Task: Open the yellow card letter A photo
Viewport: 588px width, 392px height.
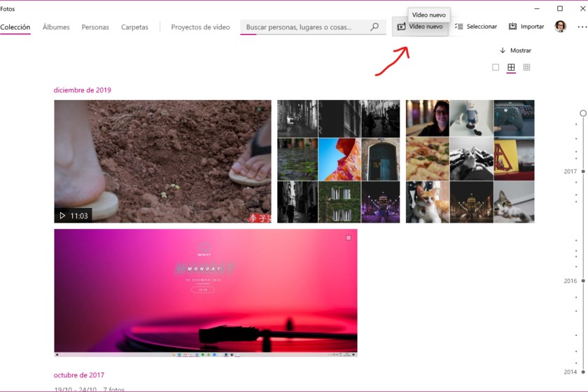Action: [x=514, y=159]
